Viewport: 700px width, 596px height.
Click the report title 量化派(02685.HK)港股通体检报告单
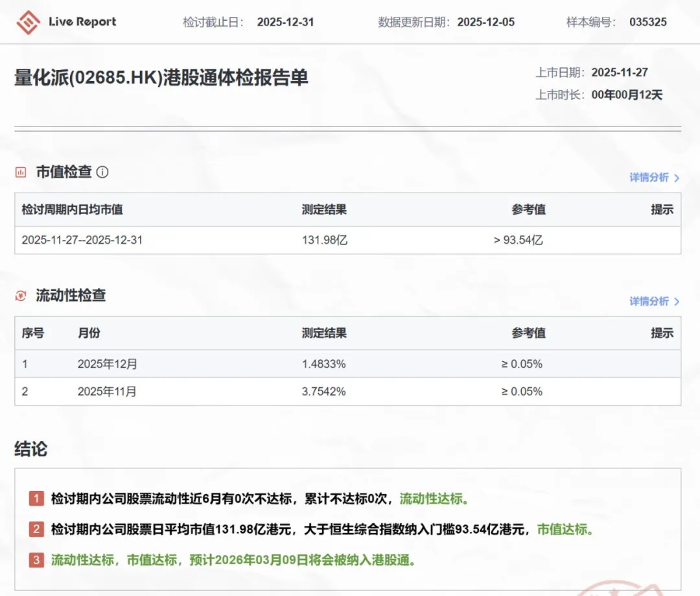point(161,78)
